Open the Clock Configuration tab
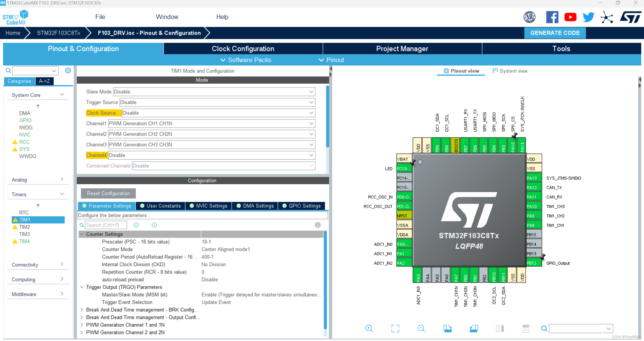 (x=243, y=48)
